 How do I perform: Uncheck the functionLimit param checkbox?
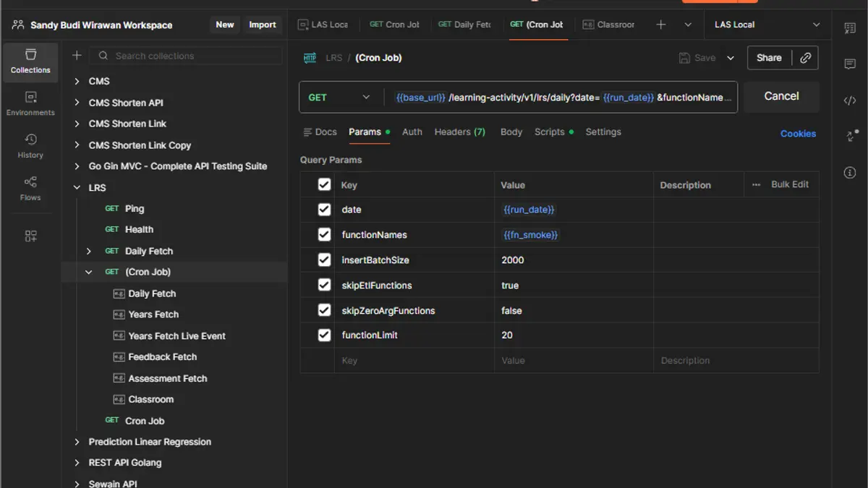[x=324, y=335]
